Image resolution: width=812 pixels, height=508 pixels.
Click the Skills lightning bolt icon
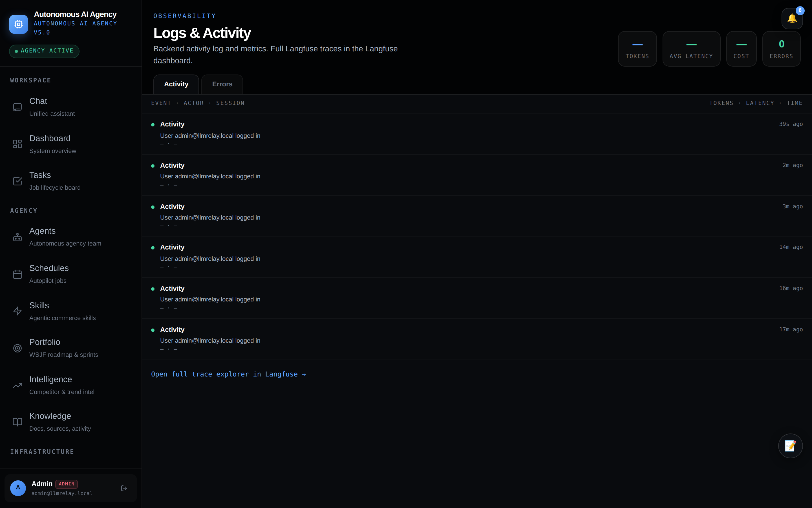pos(17,311)
